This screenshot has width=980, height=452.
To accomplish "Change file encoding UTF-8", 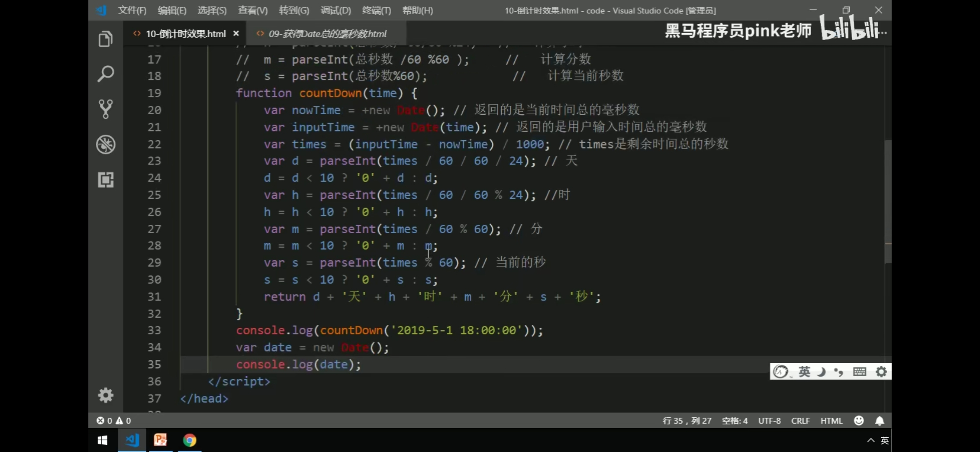I will (x=769, y=421).
